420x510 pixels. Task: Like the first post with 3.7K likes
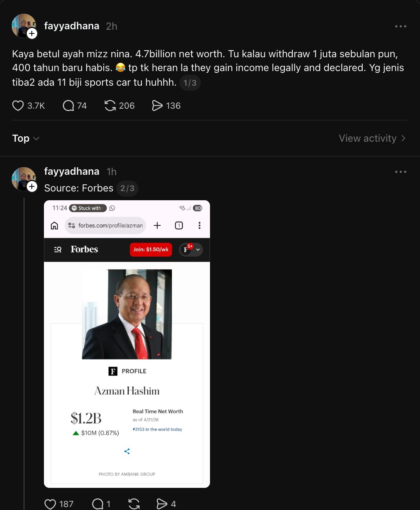point(18,106)
